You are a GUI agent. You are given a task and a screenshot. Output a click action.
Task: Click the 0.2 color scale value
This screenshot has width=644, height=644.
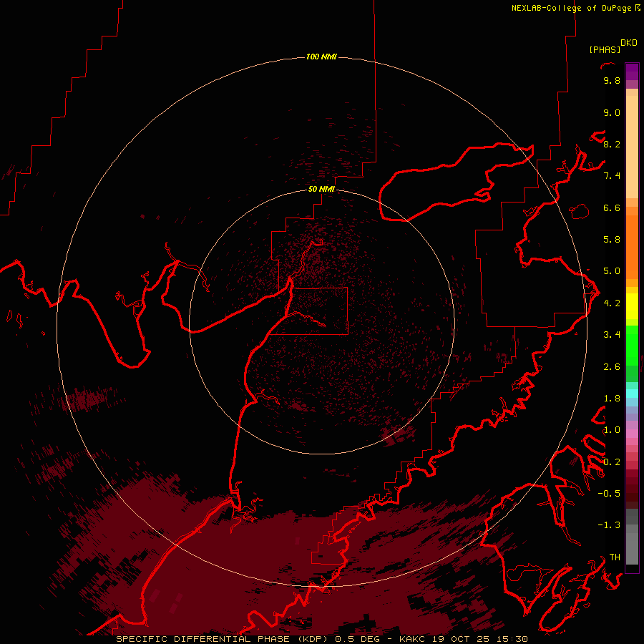click(x=612, y=462)
